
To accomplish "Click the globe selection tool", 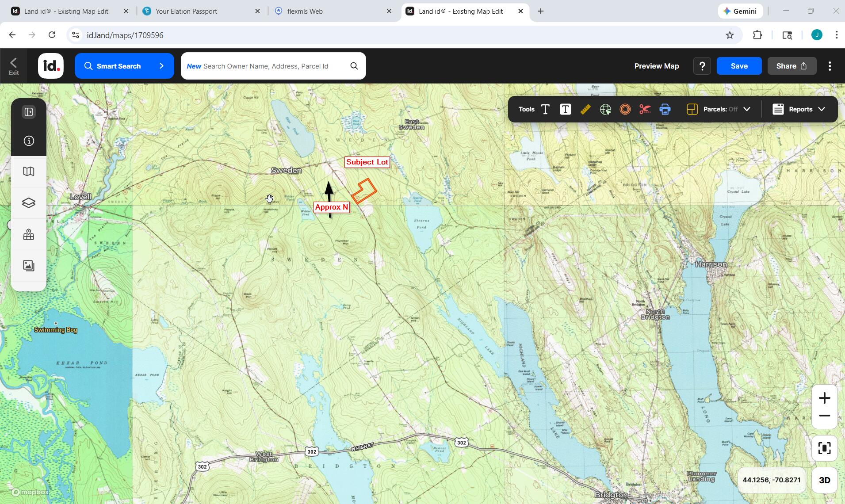I will click(605, 109).
